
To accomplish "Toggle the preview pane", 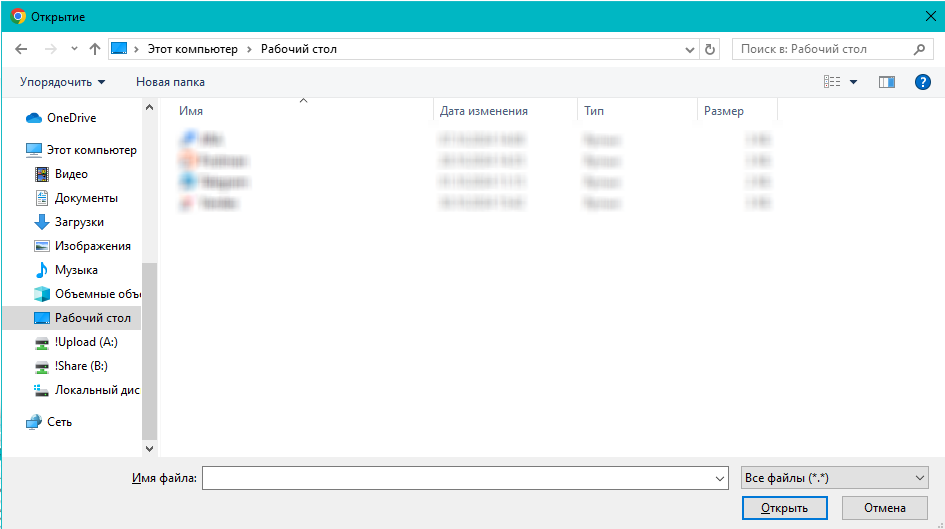I will (887, 82).
